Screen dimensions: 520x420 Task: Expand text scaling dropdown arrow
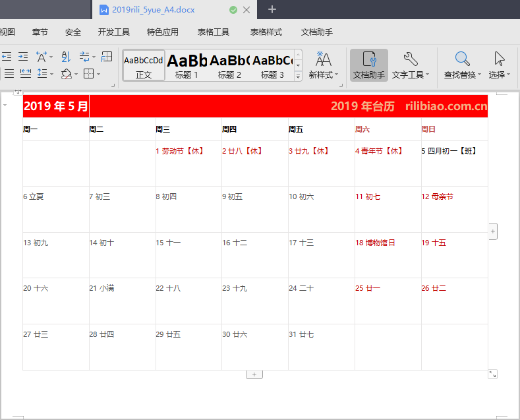coord(51,57)
